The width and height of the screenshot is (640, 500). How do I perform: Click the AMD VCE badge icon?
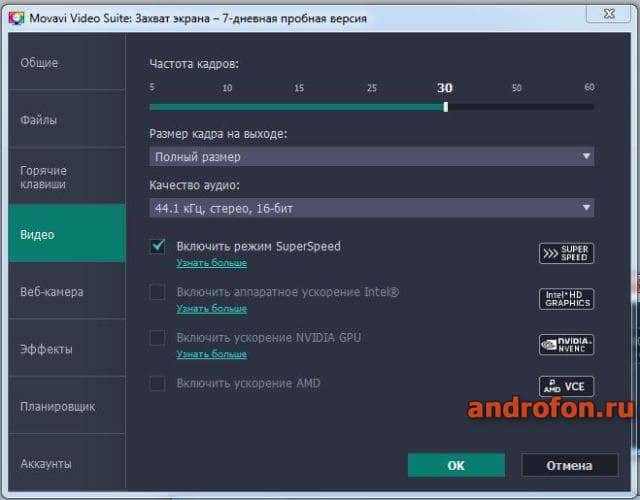point(566,386)
